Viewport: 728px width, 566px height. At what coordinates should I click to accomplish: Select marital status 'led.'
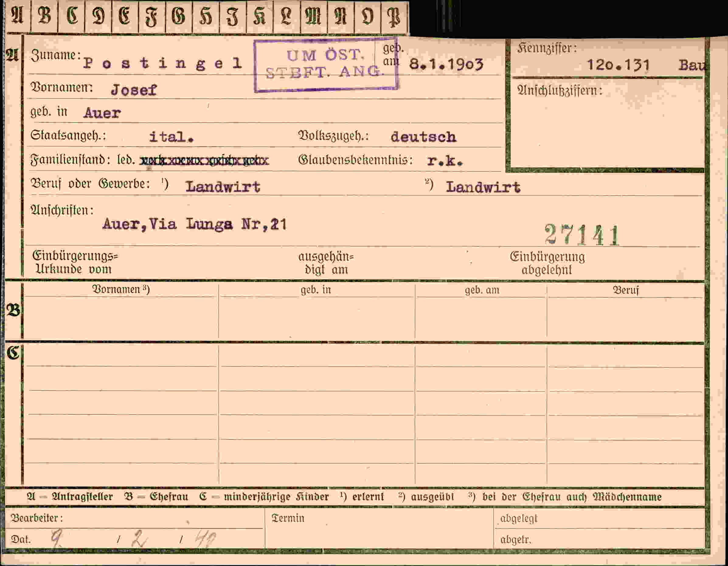click(126, 160)
